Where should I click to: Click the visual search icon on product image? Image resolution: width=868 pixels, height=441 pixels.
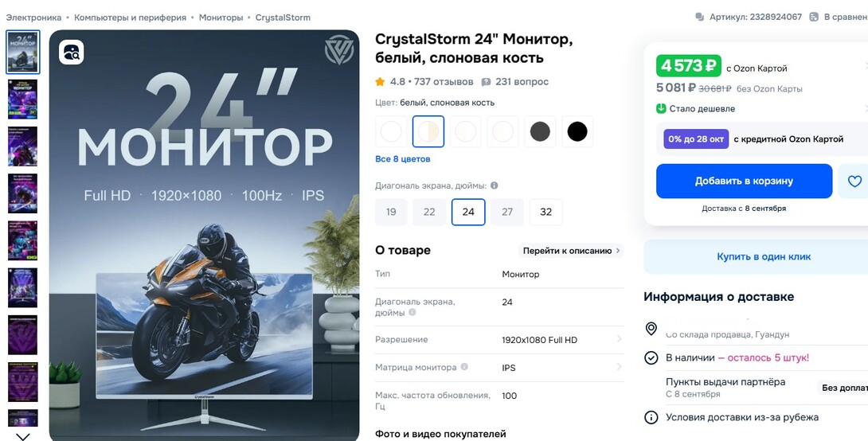pos(72,52)
